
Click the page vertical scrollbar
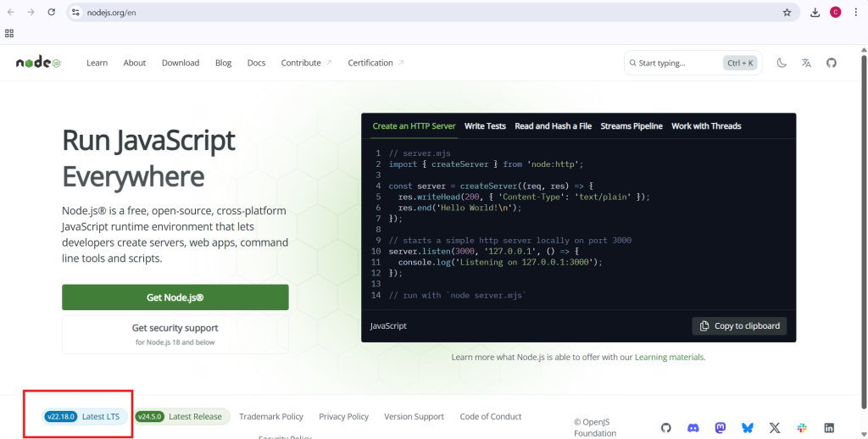click(x=863, y=232)
